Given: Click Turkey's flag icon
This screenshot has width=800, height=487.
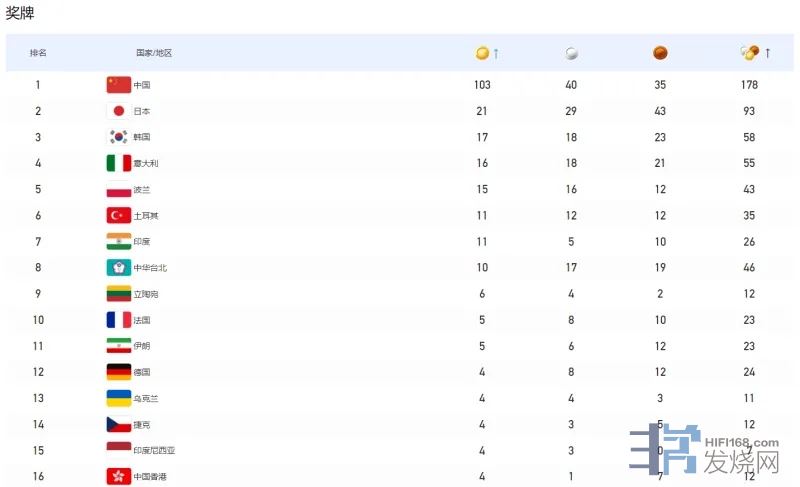Looking at the screenshot, I should [x=119, y=215].
